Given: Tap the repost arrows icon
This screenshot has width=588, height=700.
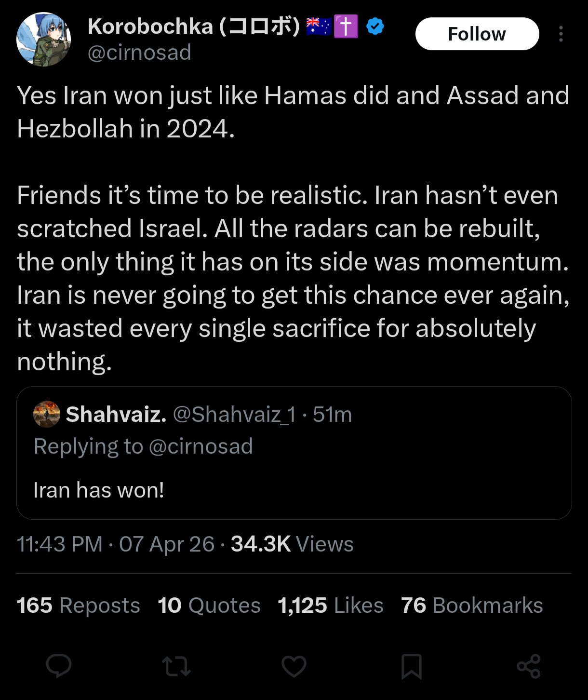Looking at the screenshot, I should point(176,667).
